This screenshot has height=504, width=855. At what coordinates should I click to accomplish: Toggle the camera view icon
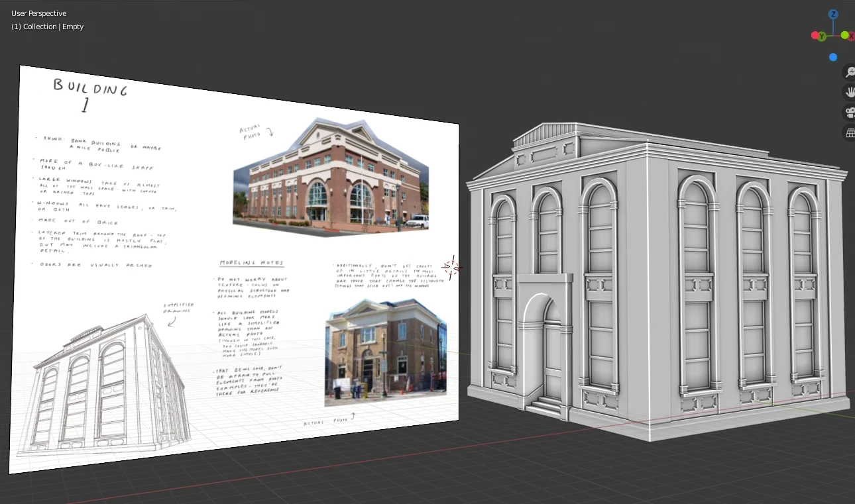(849, 113)
